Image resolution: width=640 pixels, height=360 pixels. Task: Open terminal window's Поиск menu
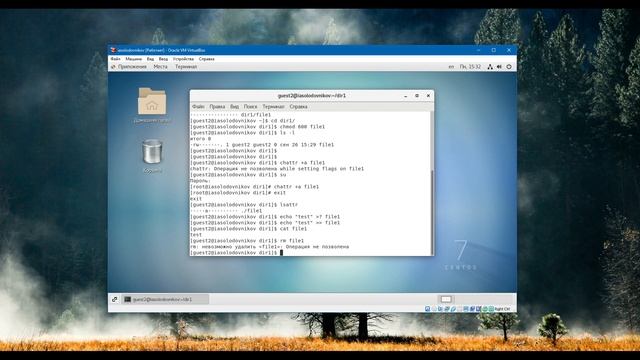pos(251,107)
